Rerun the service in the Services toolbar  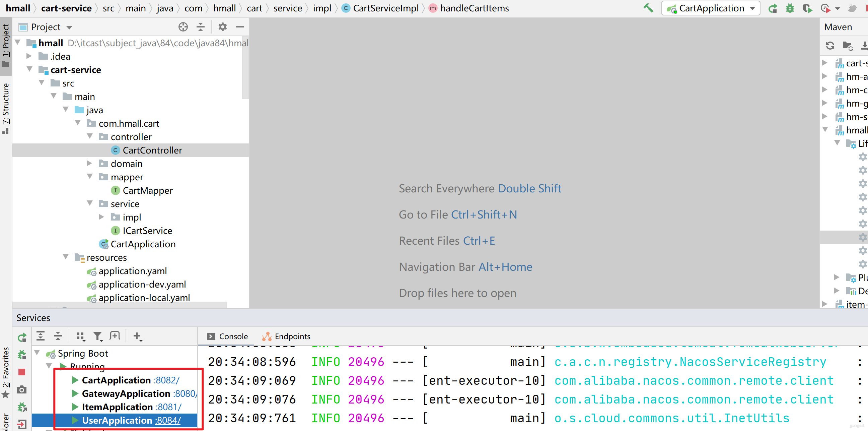[22, 337]
